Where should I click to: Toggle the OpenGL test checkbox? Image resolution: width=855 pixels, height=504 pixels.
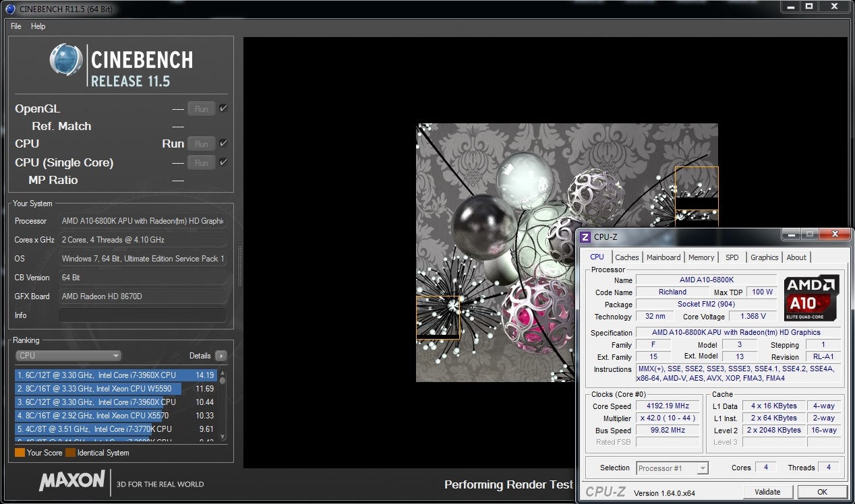(x=223, y=108)
